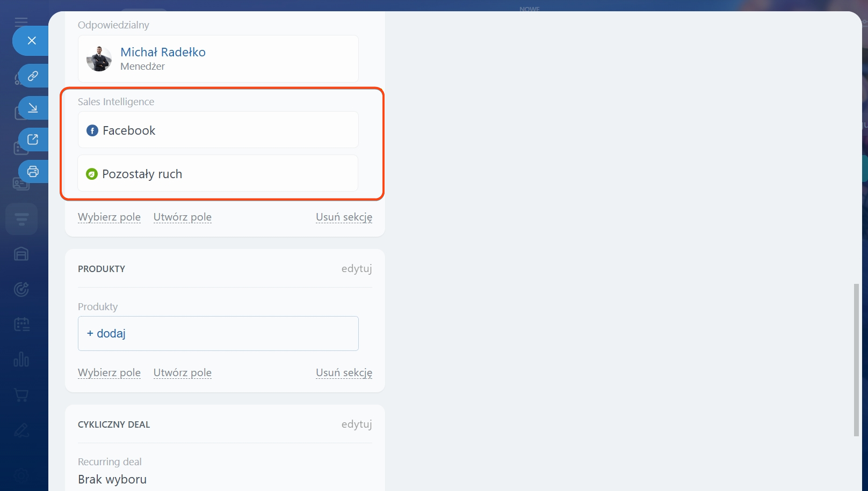
Task: Click 'Utwórz pole' under Produkty section
Action: point(182,372)
